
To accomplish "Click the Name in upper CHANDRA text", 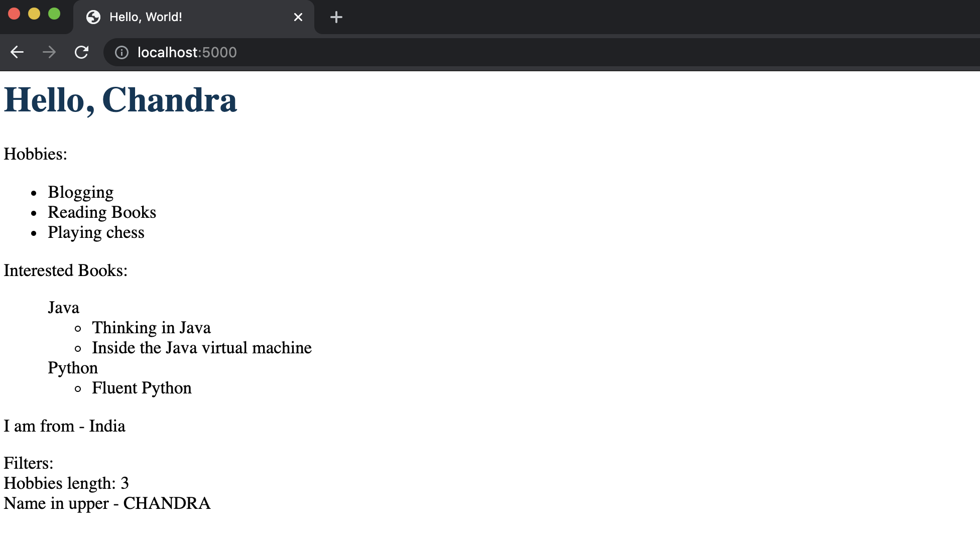I will tap(107, 503).
